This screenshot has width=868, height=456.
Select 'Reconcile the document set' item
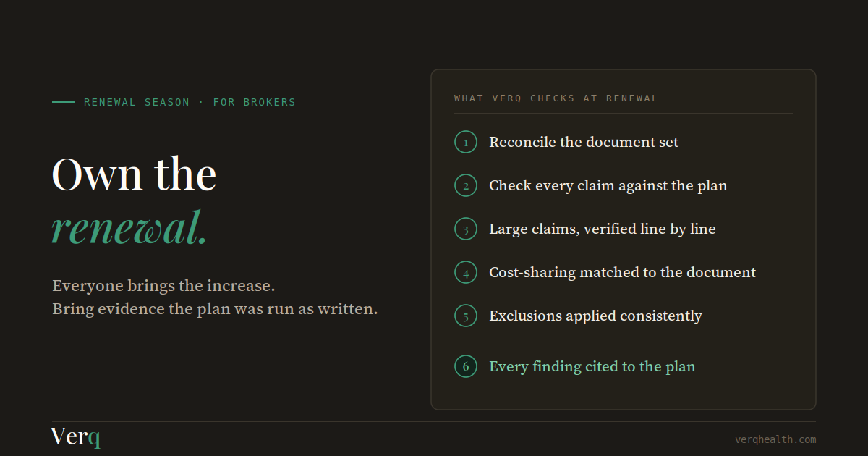[584, 142]
